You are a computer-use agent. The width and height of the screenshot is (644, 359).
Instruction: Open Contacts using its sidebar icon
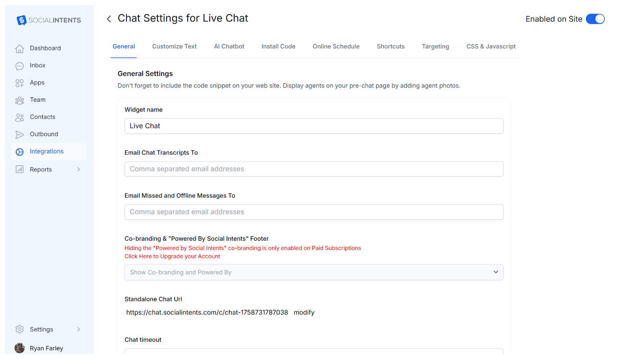tap(19, 118)
